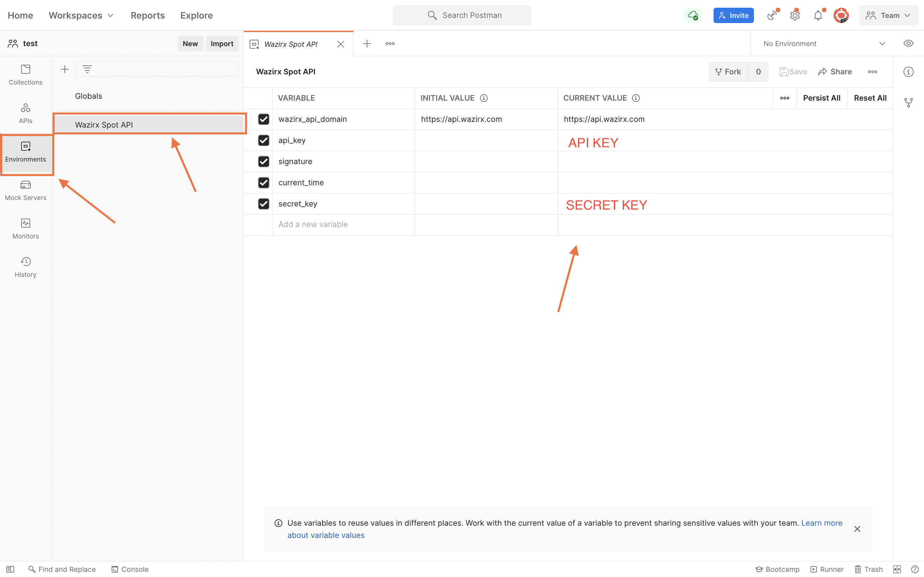Image resolution: width=924 pixels, height=577 pixels.
Task: Expand the No Environment dropdown
Action: tap(824, 44)
